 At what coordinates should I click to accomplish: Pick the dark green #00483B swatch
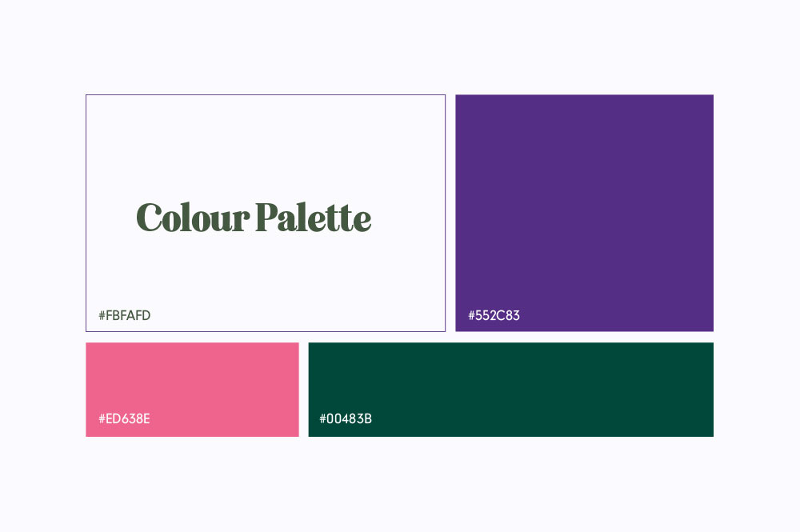coord(510,380)
